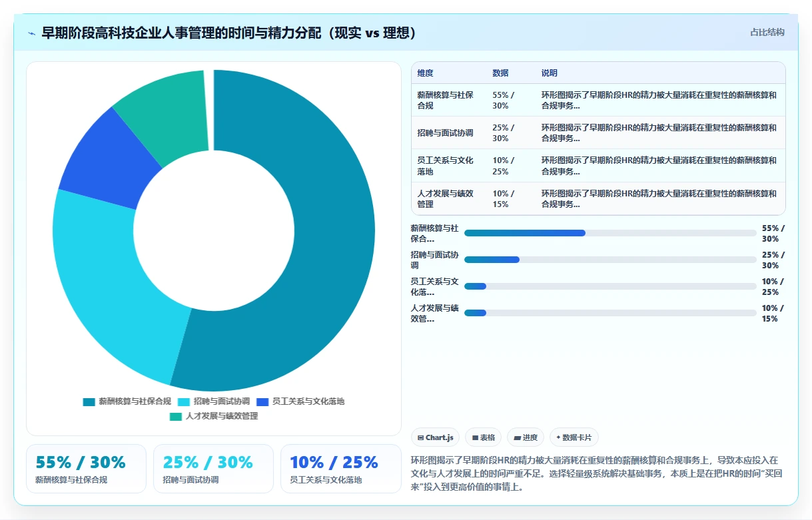This screenshot has height=520, width=812.
Task: Toggle legend swatch for 招聘与面试协调
Action: click(184, 401)
